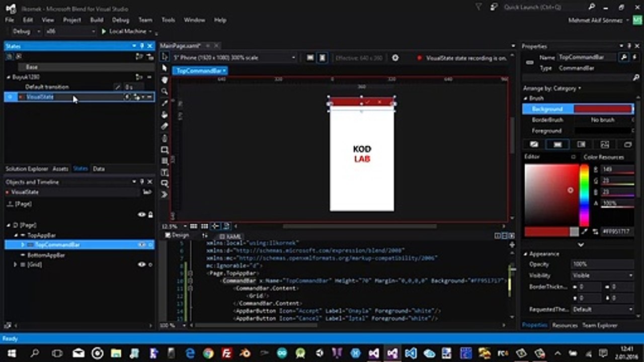Select the Zoom magnifier tool

click(165, 92)
